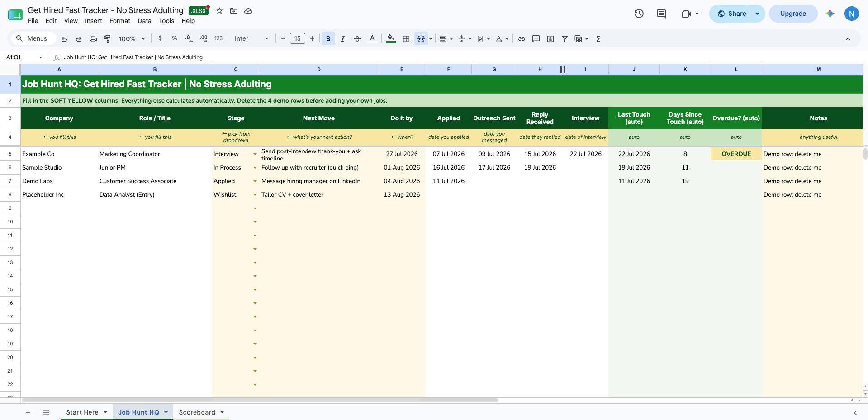Open text rotation dropdown
The image size is (868, 420).
tap(502, 39)
